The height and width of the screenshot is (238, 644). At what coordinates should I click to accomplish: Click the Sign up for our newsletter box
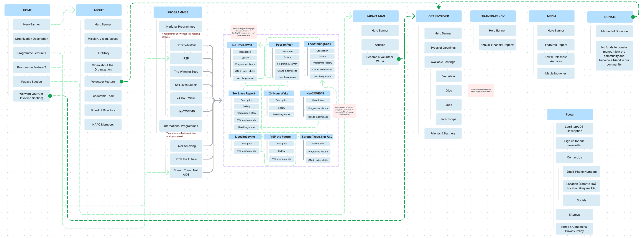click(x=574, y=143)
